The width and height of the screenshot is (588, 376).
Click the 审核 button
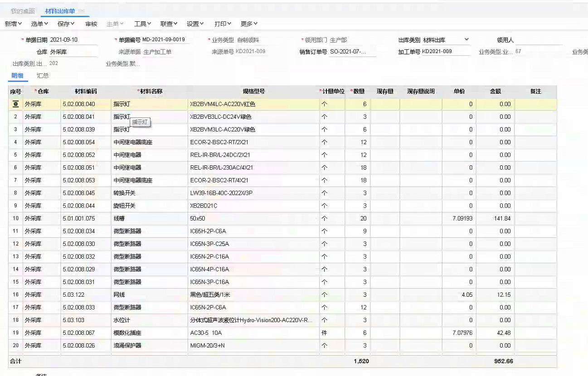91,24
